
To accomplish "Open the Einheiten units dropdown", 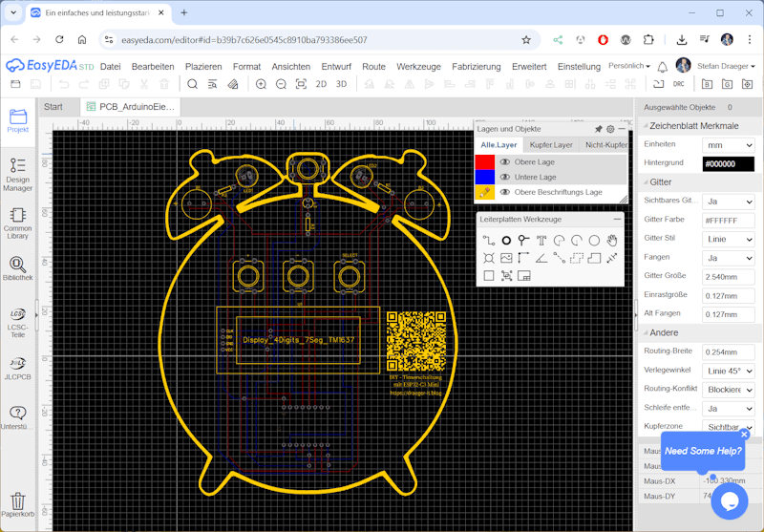I will pos(728,144).
